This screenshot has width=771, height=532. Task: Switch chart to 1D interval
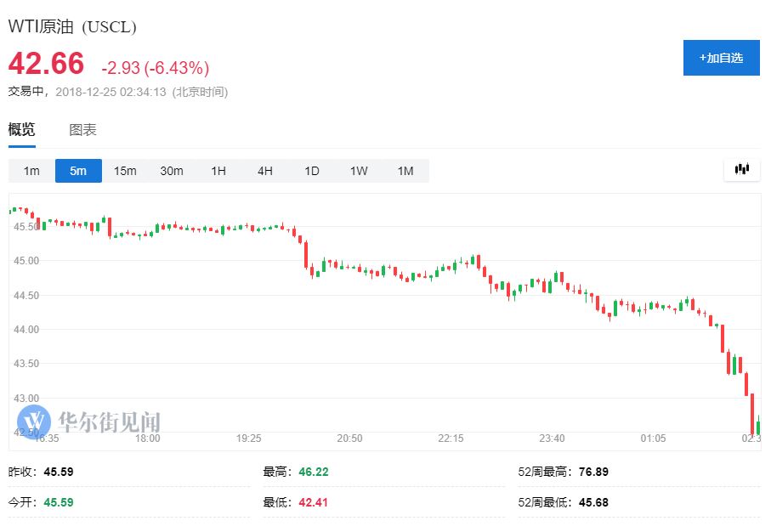coord(312,171)
